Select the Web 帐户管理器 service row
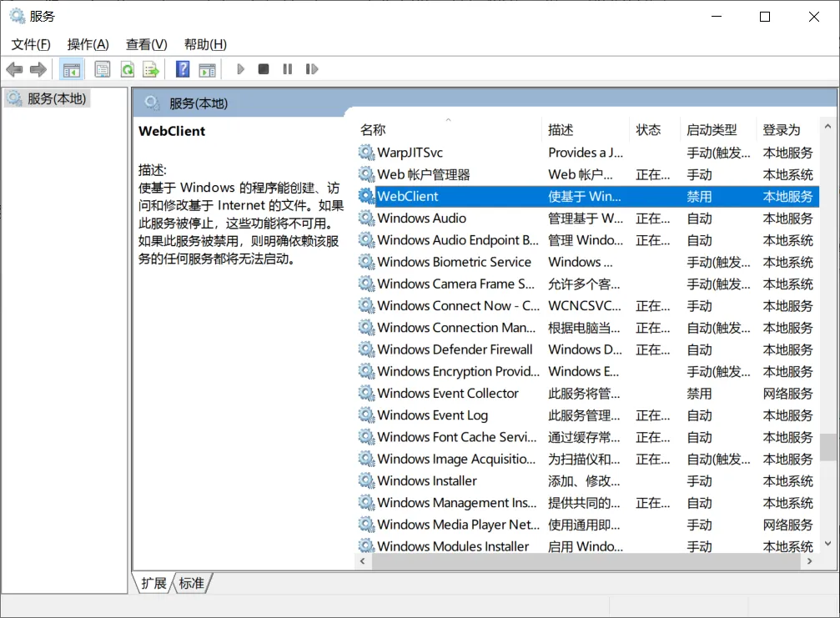Viewport: 840px width, 618px height. 587,174
